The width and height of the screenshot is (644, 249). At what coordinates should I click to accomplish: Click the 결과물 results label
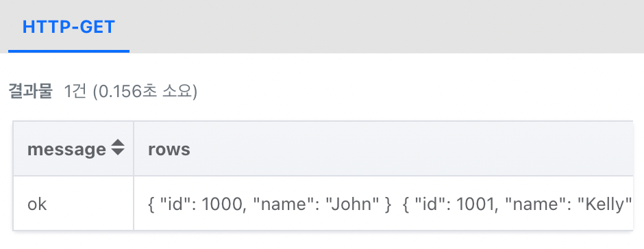pyautogui.click(x=30, y=92)
